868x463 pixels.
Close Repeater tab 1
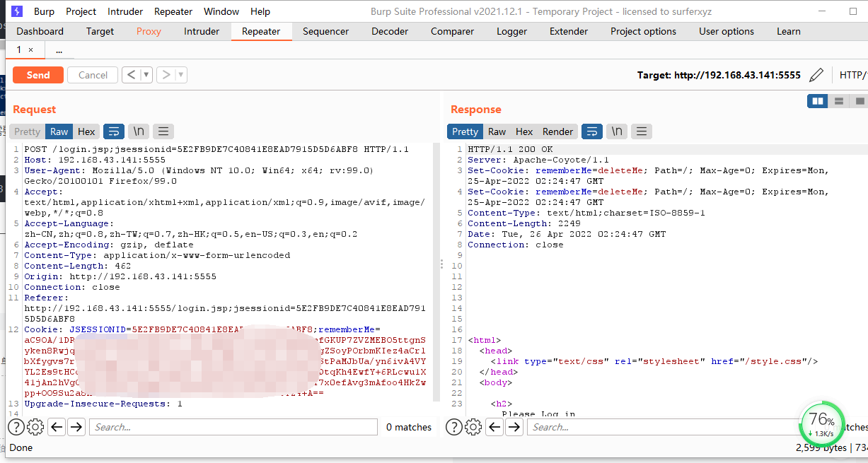30,50
